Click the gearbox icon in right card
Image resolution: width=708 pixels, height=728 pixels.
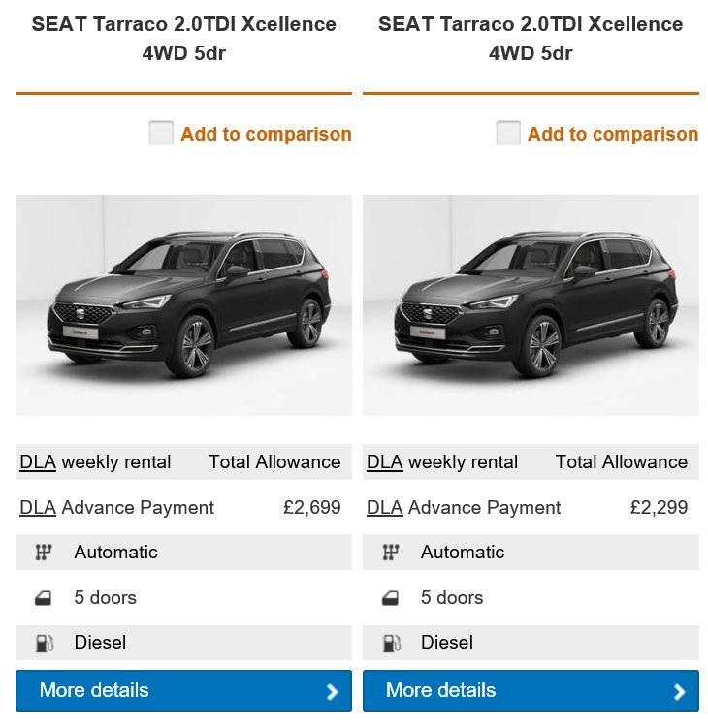coord(390,553)
